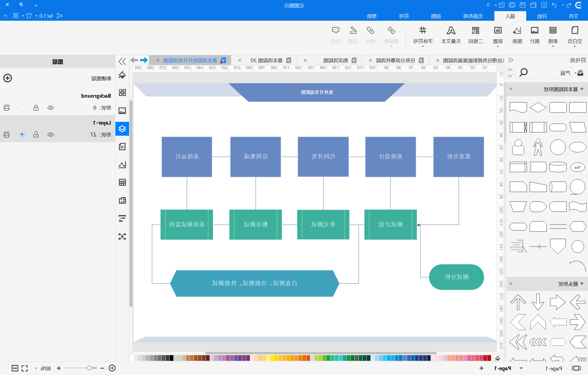Open the table grid icon in the side strip
This screenshot has height=375, width=588.
122,182
